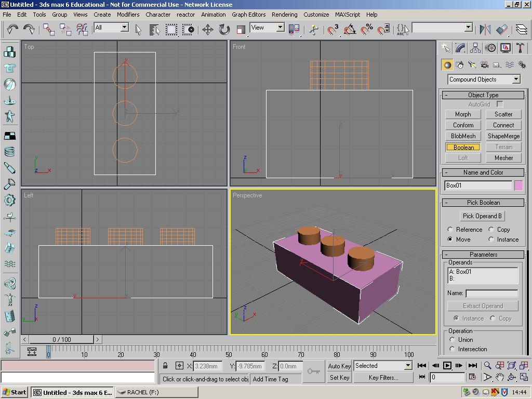
Task: Open the View reference coordinate dropdown
Action: 281,26
